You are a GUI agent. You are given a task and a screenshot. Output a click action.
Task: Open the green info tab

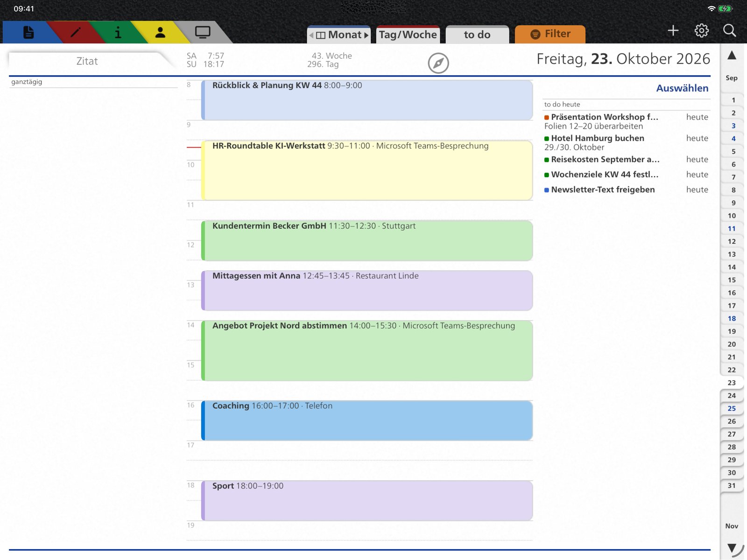coord(118,32)
